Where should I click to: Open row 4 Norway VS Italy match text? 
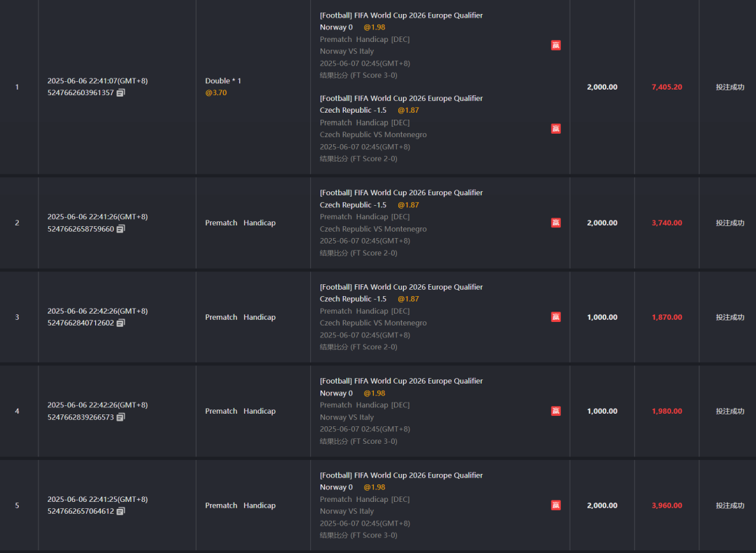click(x=346, y=417)
